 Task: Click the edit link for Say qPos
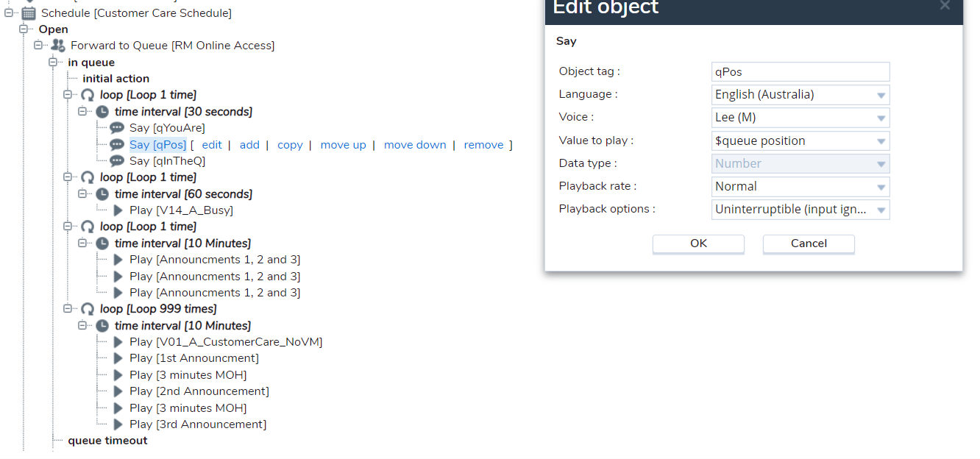(x=212, y=145)
